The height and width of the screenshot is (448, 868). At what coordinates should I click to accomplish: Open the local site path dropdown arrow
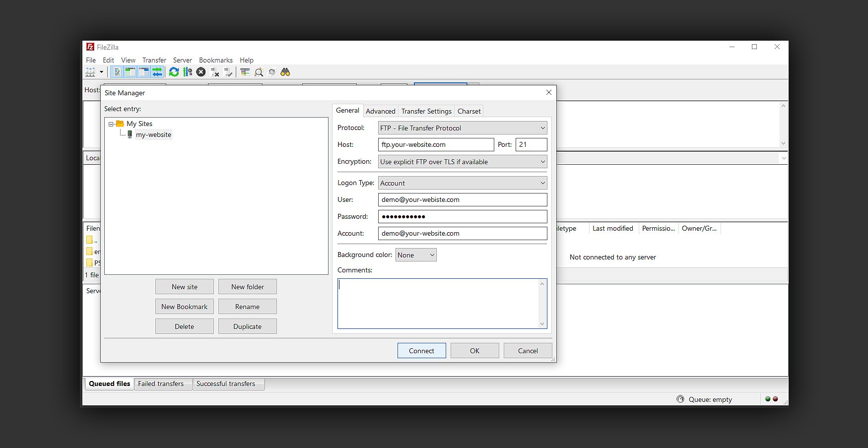coord(784,158)
